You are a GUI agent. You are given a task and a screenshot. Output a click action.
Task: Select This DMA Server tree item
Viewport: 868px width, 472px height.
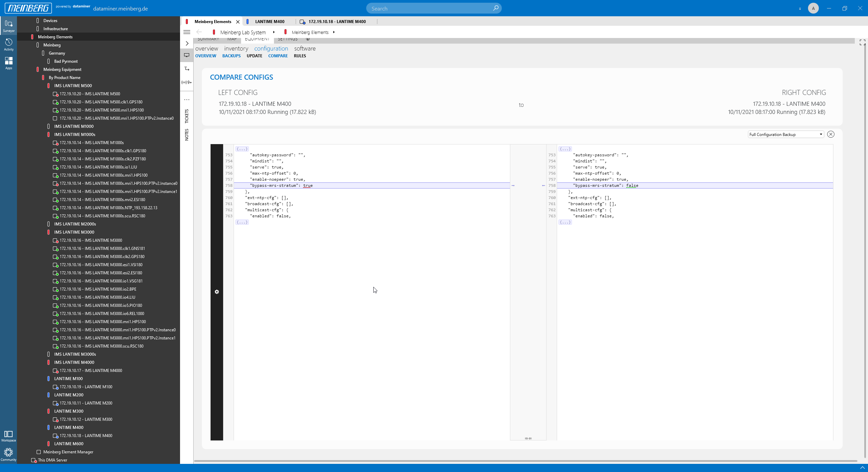(x=53, y=460)
